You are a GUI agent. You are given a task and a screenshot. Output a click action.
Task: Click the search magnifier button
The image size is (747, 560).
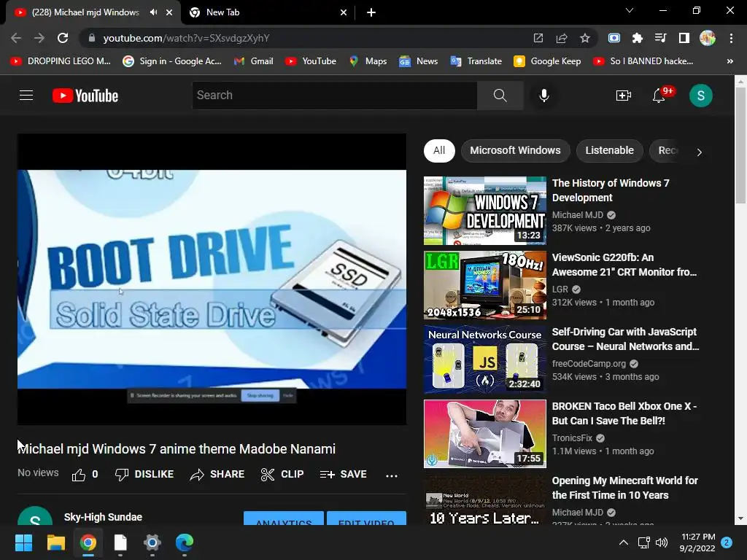500,96
